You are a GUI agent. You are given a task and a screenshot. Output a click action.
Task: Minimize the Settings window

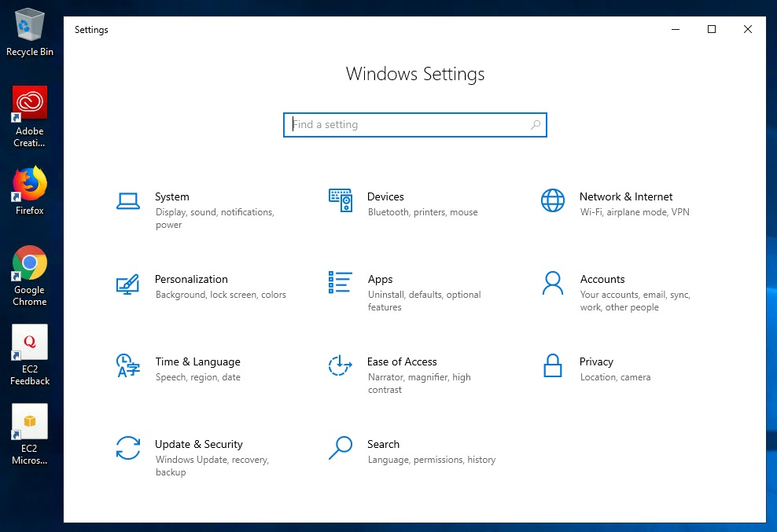pos(676,29)
